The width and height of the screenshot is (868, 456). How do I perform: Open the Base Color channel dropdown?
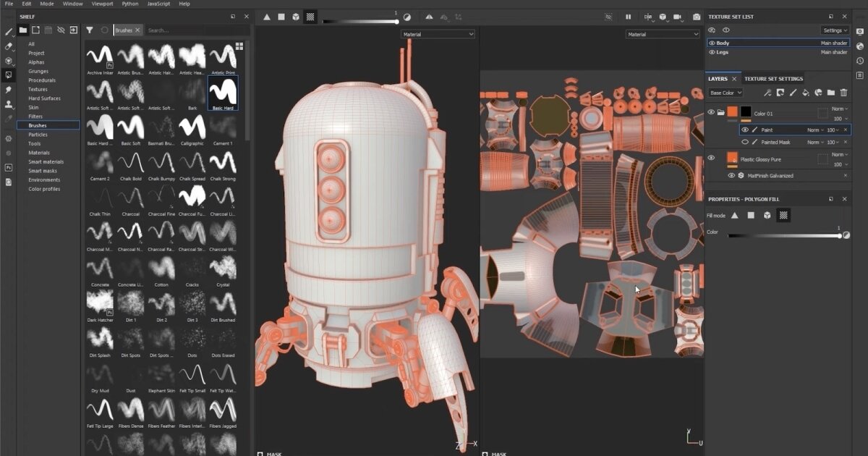click(726, 93)
